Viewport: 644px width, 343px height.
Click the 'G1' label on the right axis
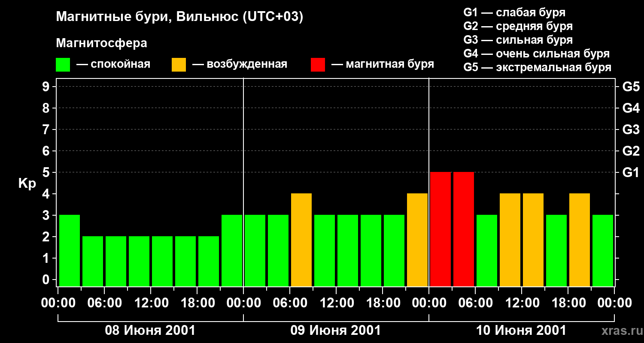click(x=631, y=173)
